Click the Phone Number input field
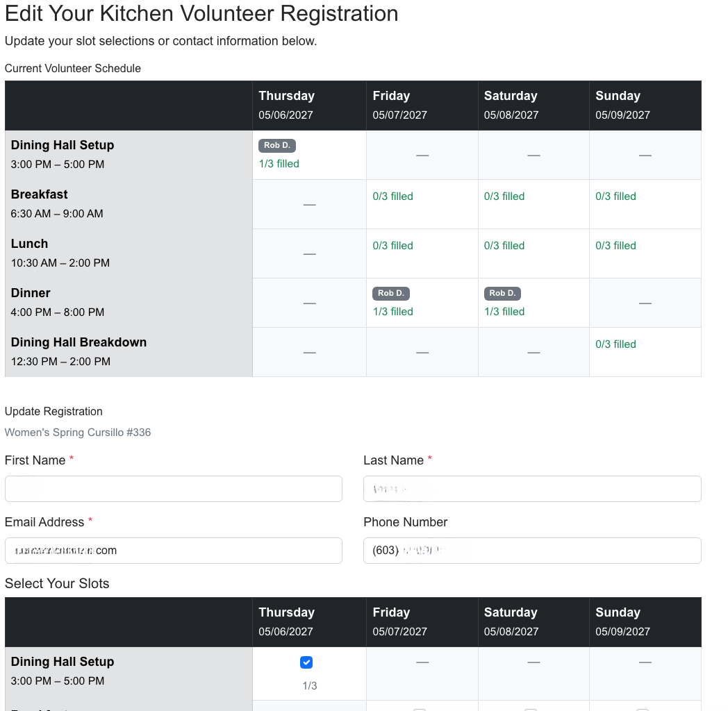 [x=532, y=551]
